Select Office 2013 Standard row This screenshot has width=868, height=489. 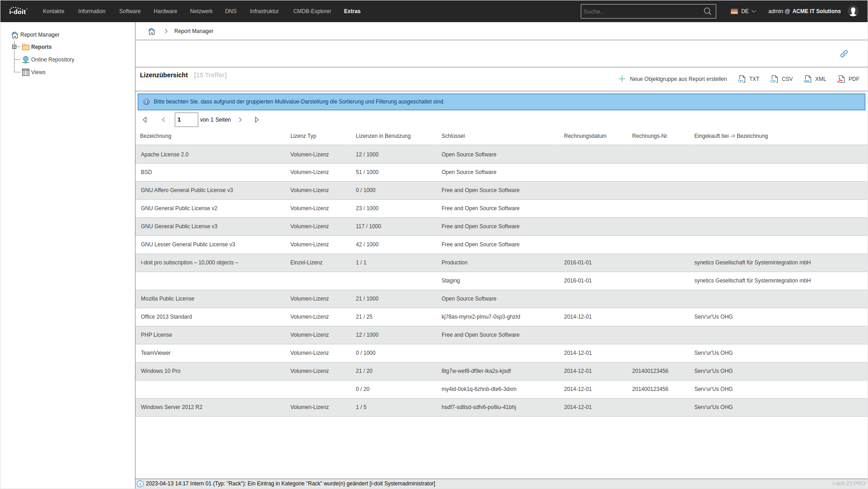501,317
